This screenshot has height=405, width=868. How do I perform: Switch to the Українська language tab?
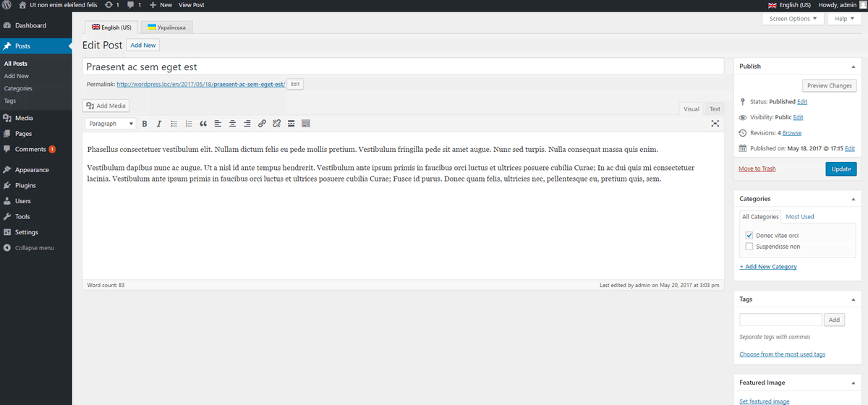[166, 27]
